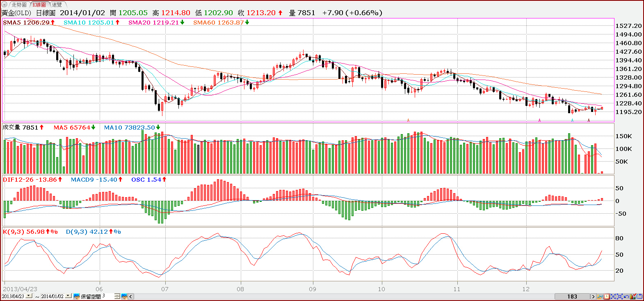This screenshot has height=301, width=644.
Task: Click the 2013/04/23 start label on the time axis
Action: [20, 289]
